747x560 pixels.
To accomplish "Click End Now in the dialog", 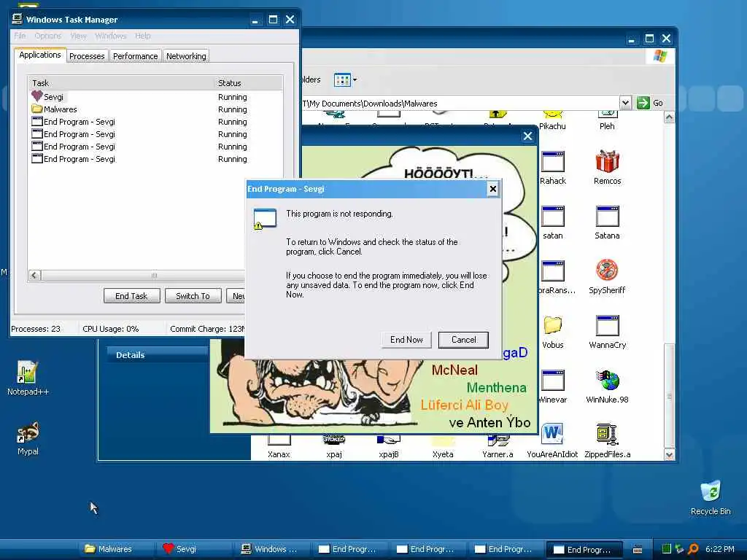I will [406, 340].
